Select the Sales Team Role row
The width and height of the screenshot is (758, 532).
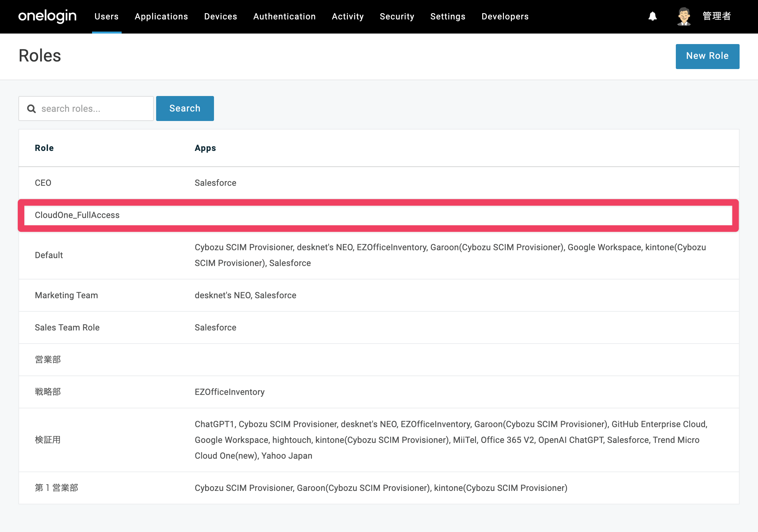coord(379,327)
